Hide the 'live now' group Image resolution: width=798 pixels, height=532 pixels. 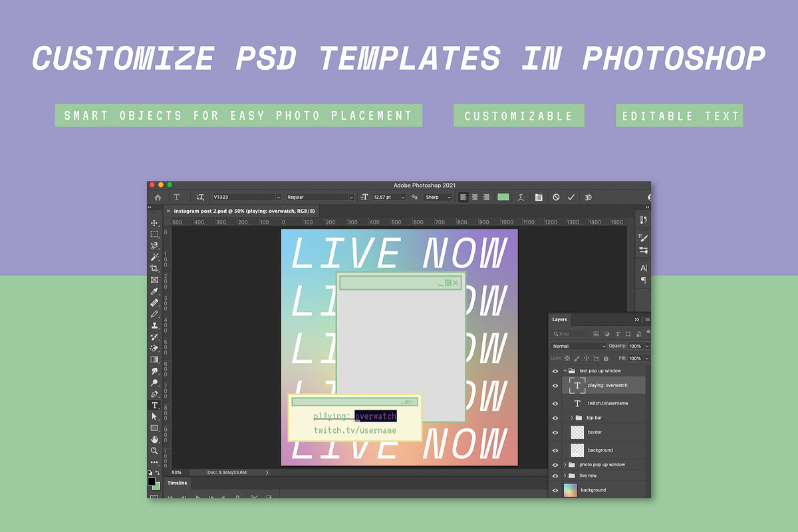555,475
